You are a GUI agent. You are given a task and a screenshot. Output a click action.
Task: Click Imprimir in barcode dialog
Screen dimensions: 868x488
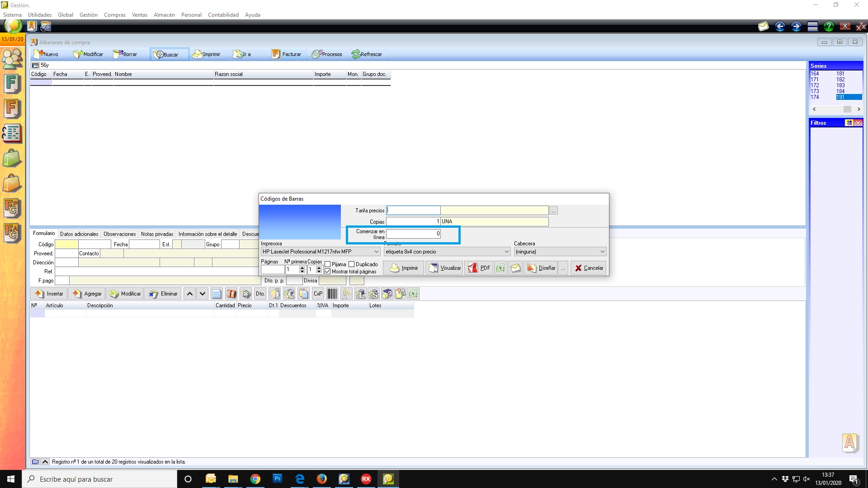coord(404,268)
